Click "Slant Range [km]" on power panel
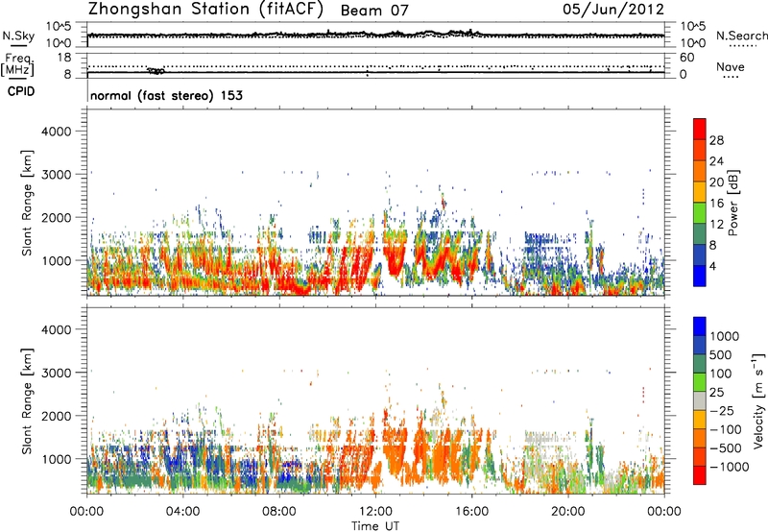 click(x=27, y=203)
